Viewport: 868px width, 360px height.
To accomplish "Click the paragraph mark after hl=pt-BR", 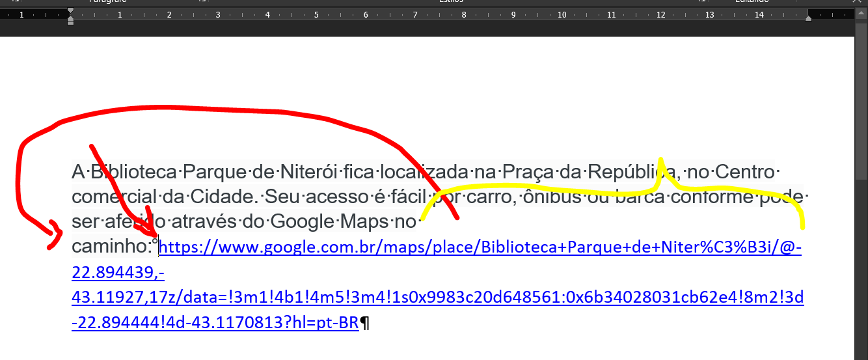I will click(x=365, y=323).
